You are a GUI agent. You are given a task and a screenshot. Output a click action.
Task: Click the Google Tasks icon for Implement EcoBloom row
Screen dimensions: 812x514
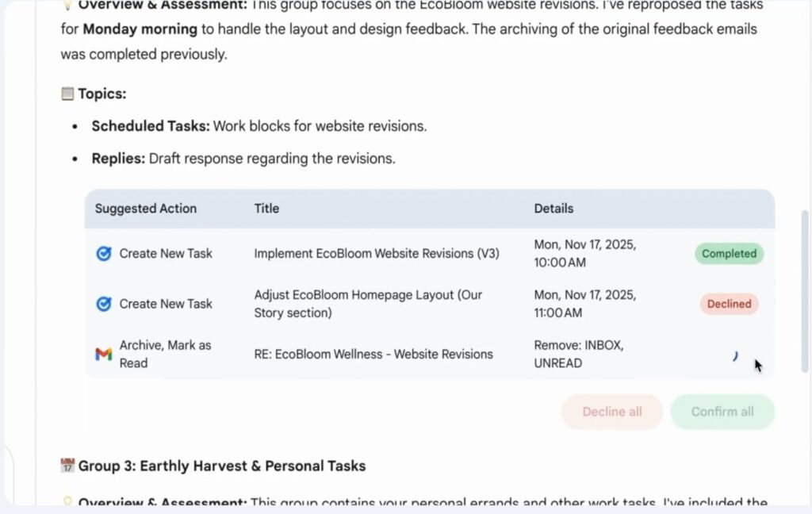point(103,254)
